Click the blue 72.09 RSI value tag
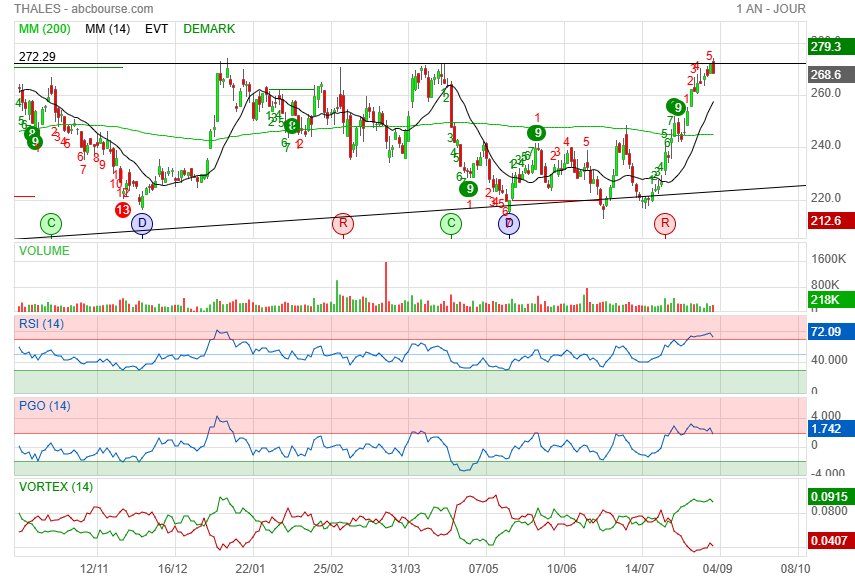This screenshot has height=579, width=855. point(830,331)
